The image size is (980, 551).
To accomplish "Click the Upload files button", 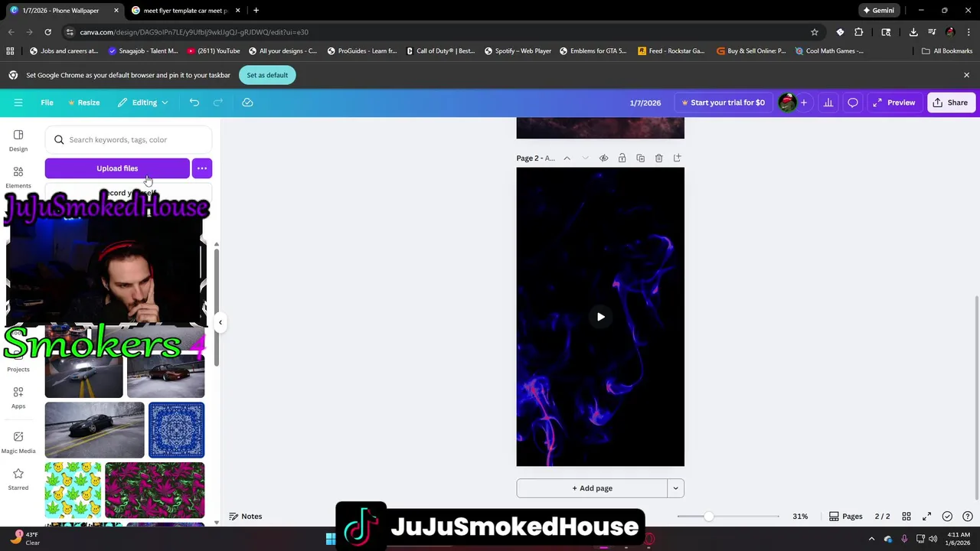I will pos(117,168).
